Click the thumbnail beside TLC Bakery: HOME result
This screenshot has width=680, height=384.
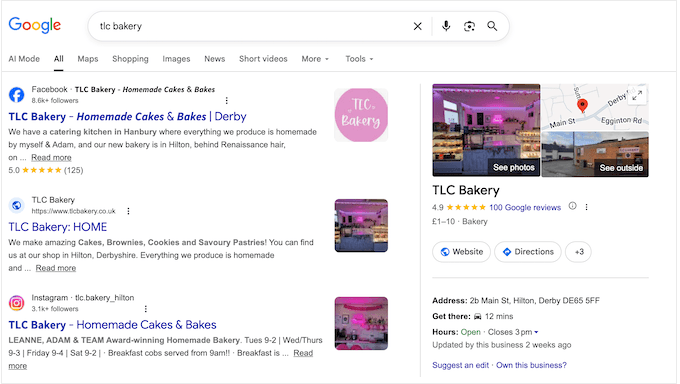point(361,226)
